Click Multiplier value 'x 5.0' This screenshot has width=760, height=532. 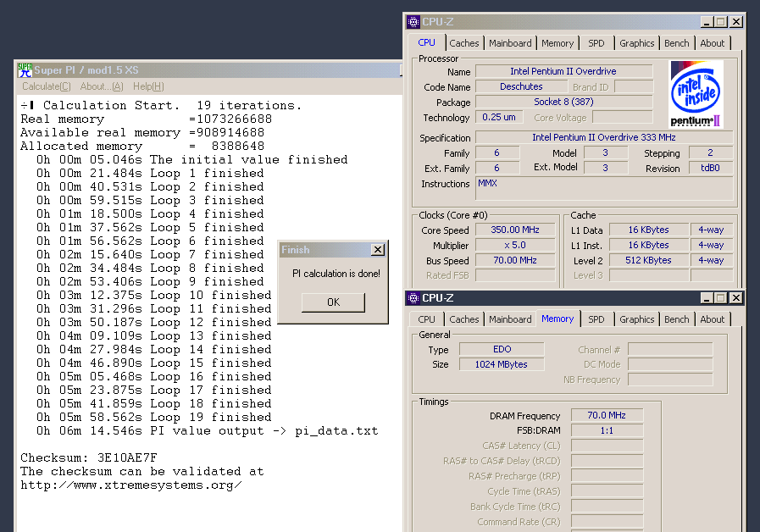tap(515, 246)
